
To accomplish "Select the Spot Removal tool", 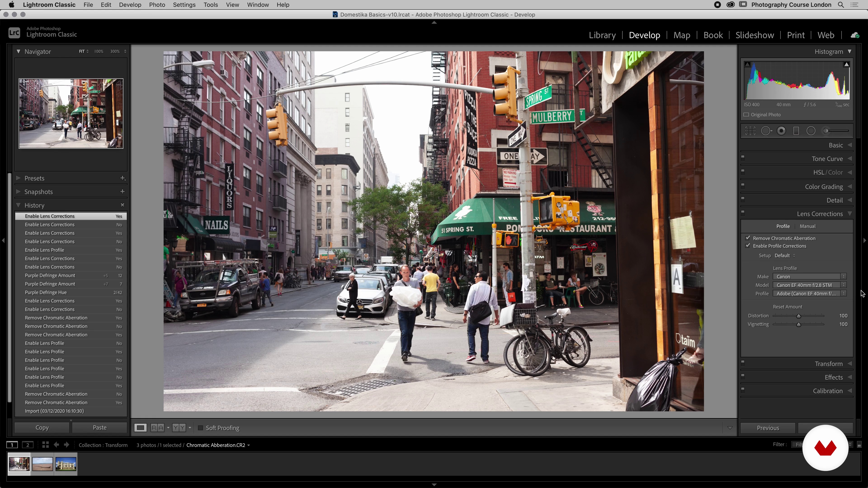I will [x=766, y=131].
